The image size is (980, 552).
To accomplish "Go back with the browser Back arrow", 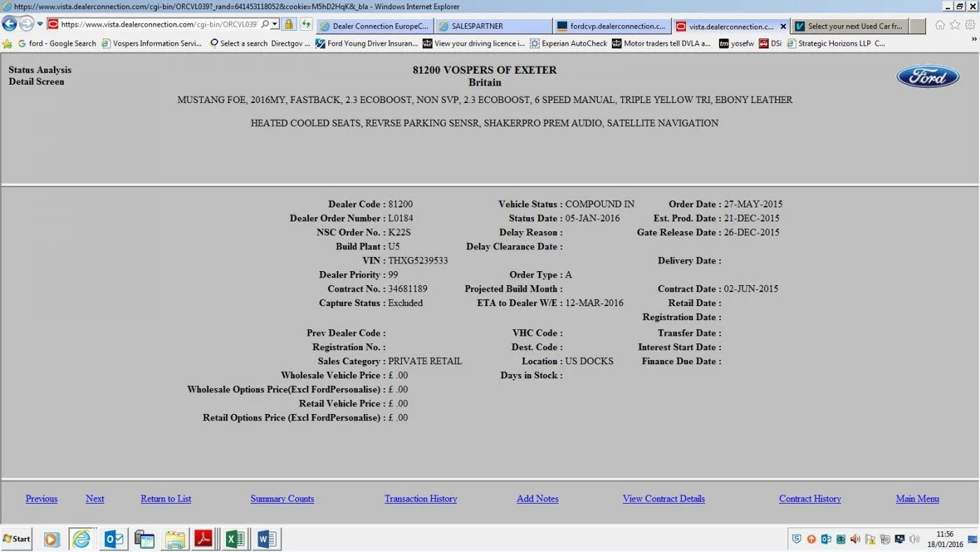I will tap(9, 24).
